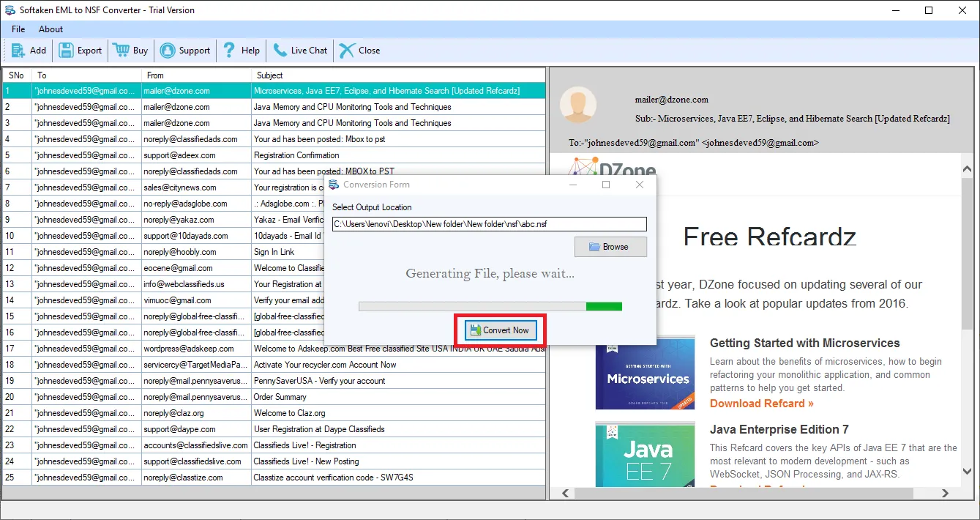Image resolution: width=980 pixels, height=520 pixels.
Task: Open the File menu
Action: coord(18,29)
